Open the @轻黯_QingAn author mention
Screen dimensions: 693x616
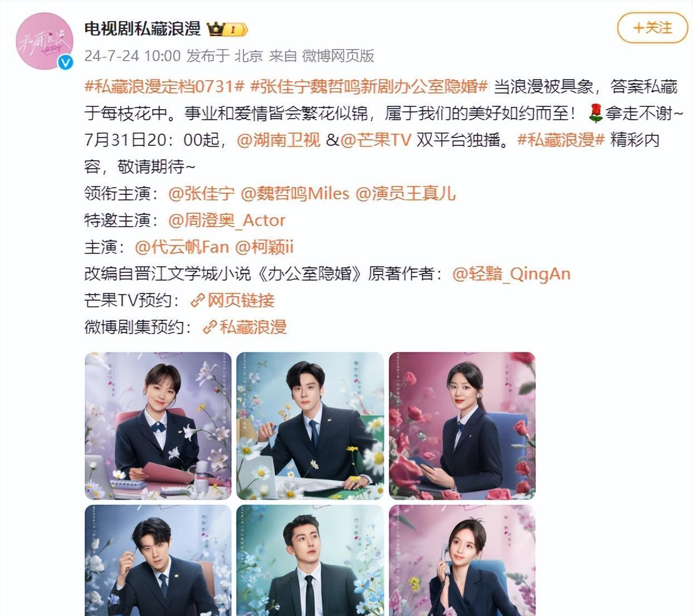point(511,273)
